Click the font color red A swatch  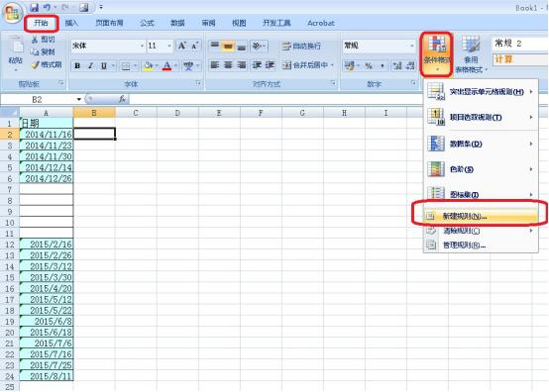[167, 65]
